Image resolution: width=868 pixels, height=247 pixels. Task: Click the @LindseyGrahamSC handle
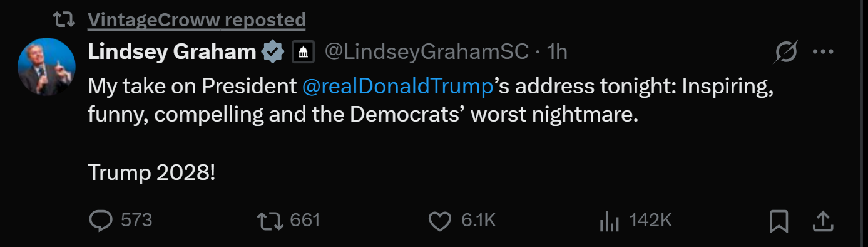pos(427,52)
